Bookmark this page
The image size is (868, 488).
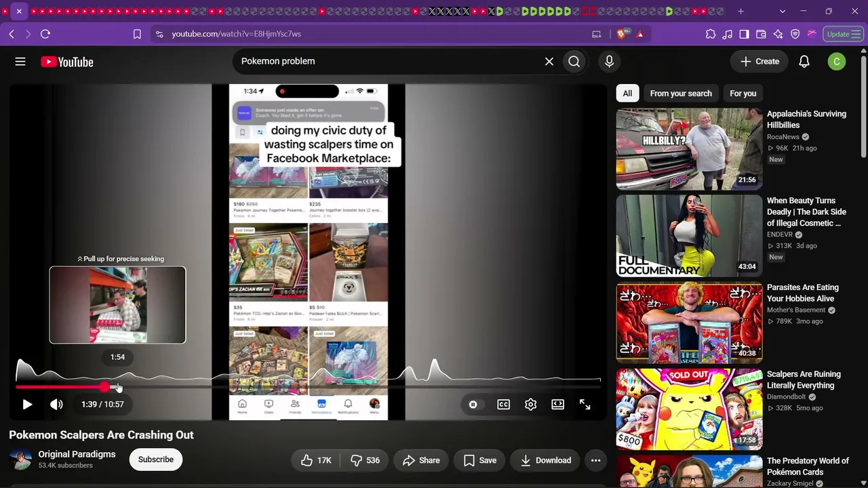[x=137, y=34]
